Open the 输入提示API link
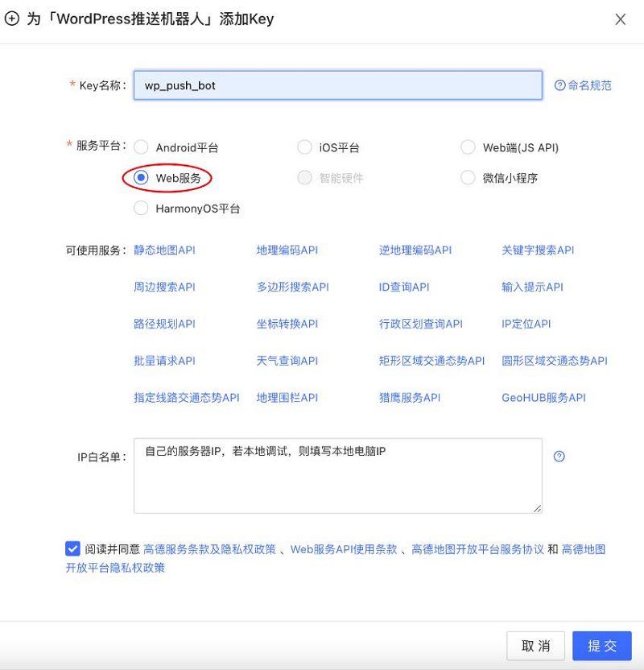 [532, 287]
